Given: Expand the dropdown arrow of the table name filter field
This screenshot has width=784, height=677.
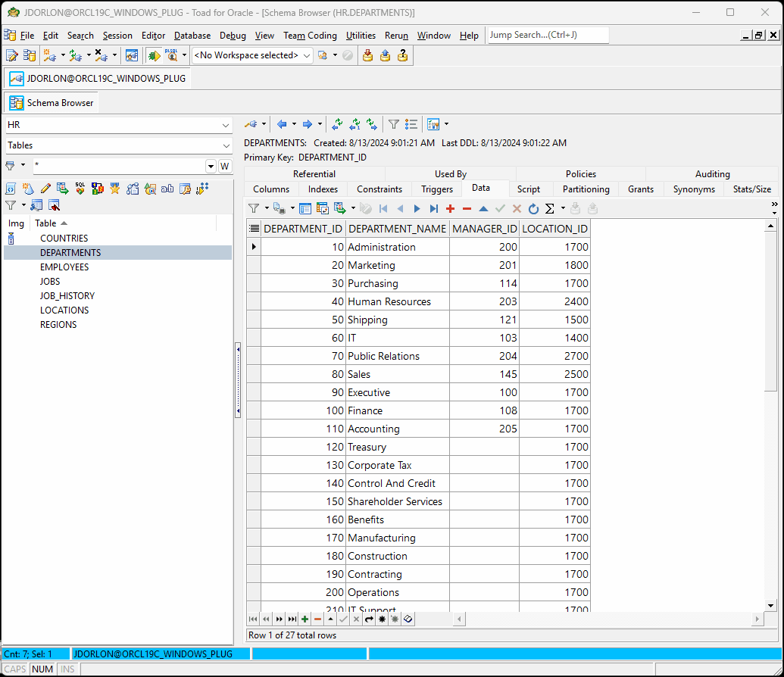Looking at the screenshot, I should [211, 167].
